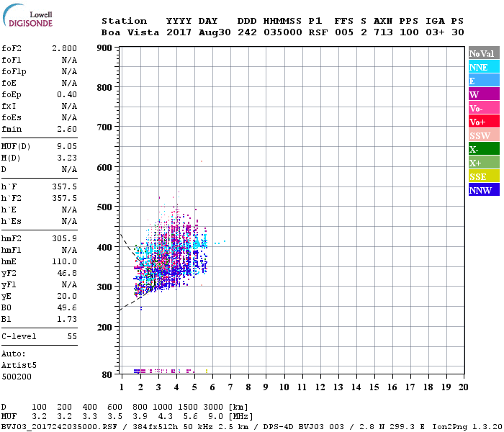The image size is (504, 432).
Task: Click the MUF(D) value 9.05
Action: (x=67, y=147)
